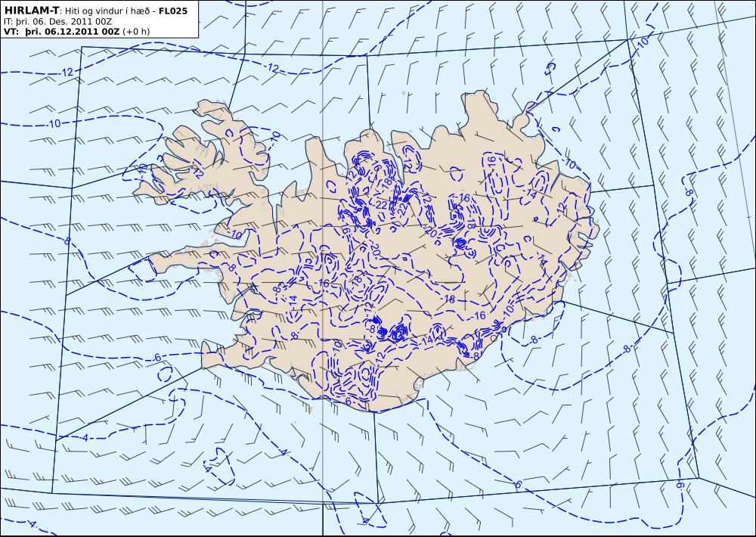Click the -10 label on far-left ocean contour
Viewport: 756px width, 537px height.
click(x=54, y=124)
